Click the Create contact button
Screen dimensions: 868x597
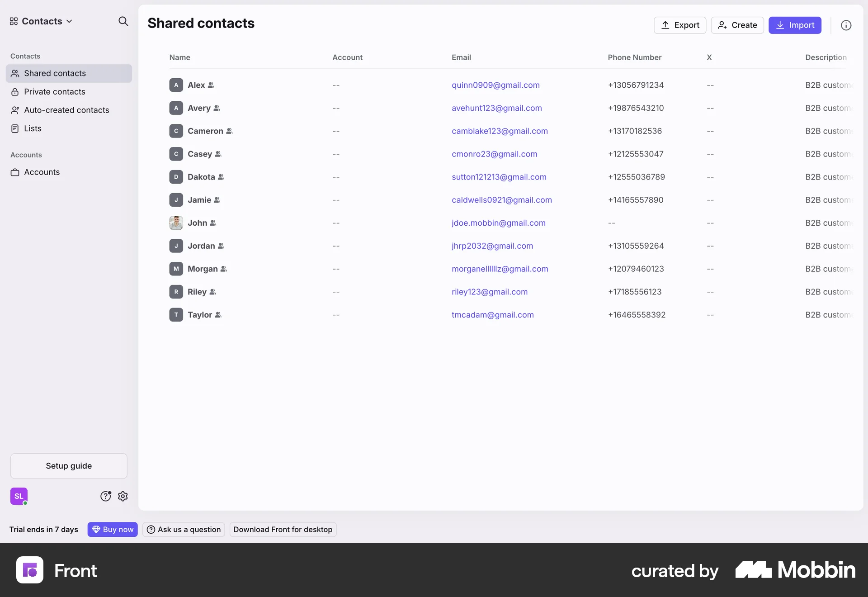point(737,25)
